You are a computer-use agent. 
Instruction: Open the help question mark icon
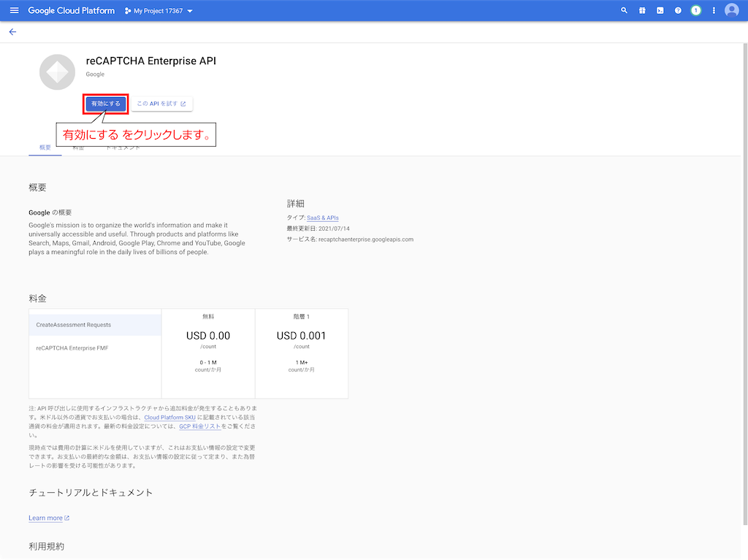(678, 10)
